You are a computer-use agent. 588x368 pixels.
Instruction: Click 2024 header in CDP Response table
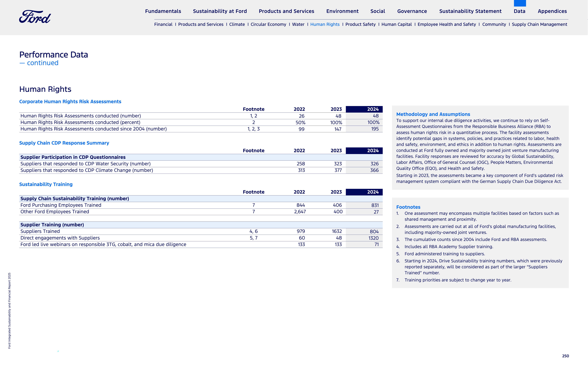click(x=364, y=151)
